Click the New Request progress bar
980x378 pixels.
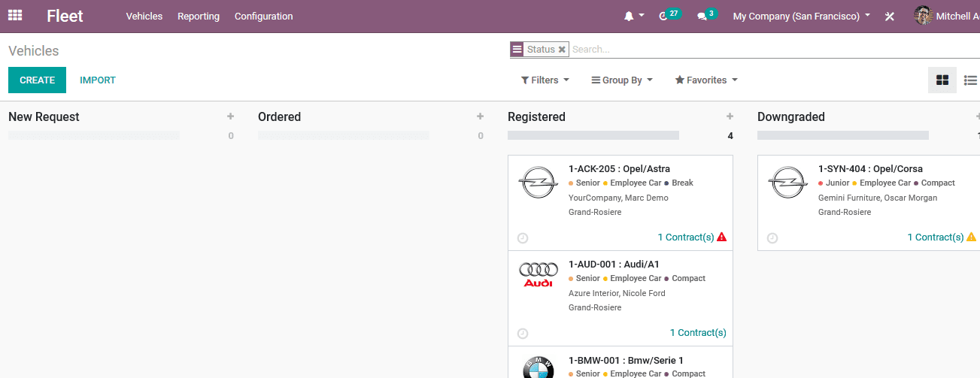(94, 135)
